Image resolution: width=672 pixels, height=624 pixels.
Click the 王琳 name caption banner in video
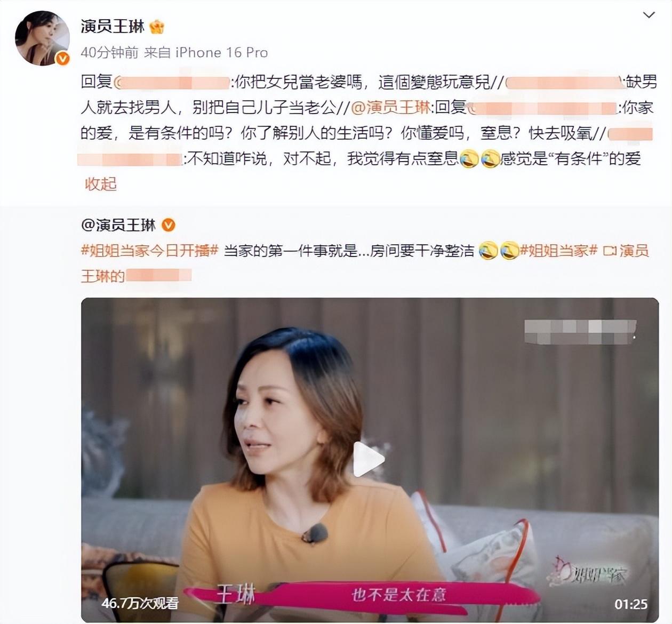[x=235, y=594]
